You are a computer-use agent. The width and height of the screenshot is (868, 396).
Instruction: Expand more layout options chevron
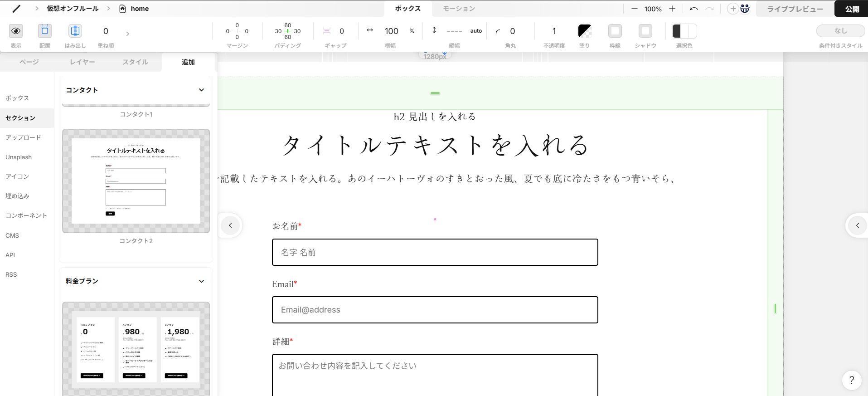point(127,34)
